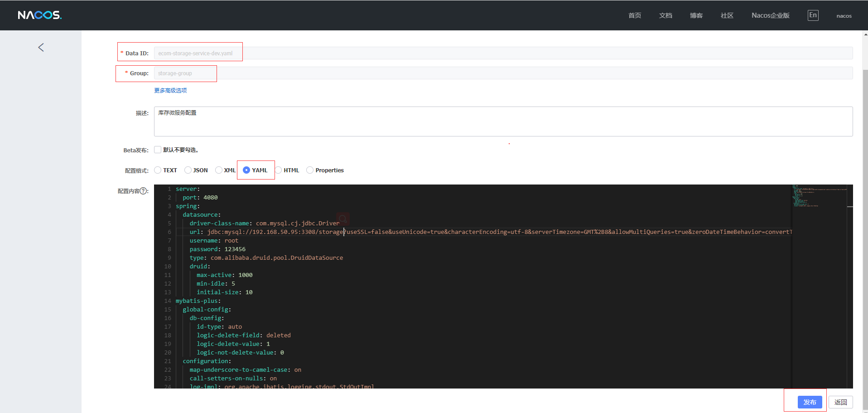This screenshot has height=413, width=868.
Task: Switch language with the En icon
Action: [x=813, y=15]
